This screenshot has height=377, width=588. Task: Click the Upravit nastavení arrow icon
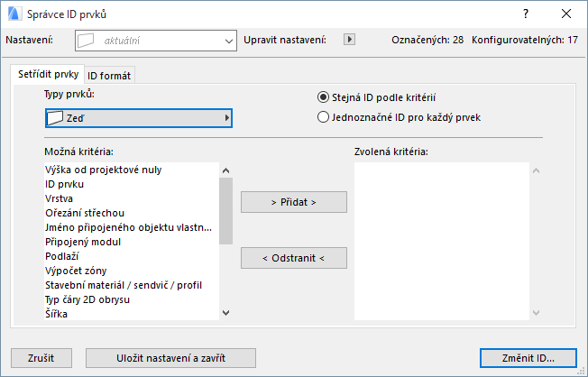point(351,41)
